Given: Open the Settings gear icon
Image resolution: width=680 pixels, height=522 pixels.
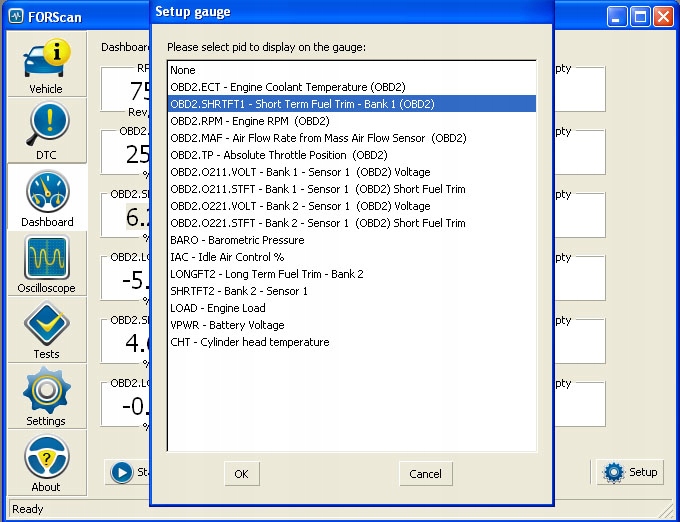Looking at the screenshot, I should pyautogui.click(x=46, y=395).
